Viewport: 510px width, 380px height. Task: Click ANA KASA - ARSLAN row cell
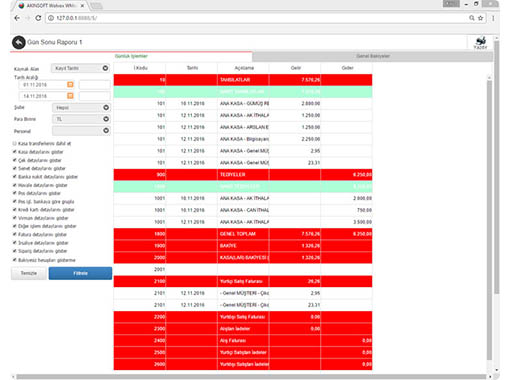[x=244, y=127]
